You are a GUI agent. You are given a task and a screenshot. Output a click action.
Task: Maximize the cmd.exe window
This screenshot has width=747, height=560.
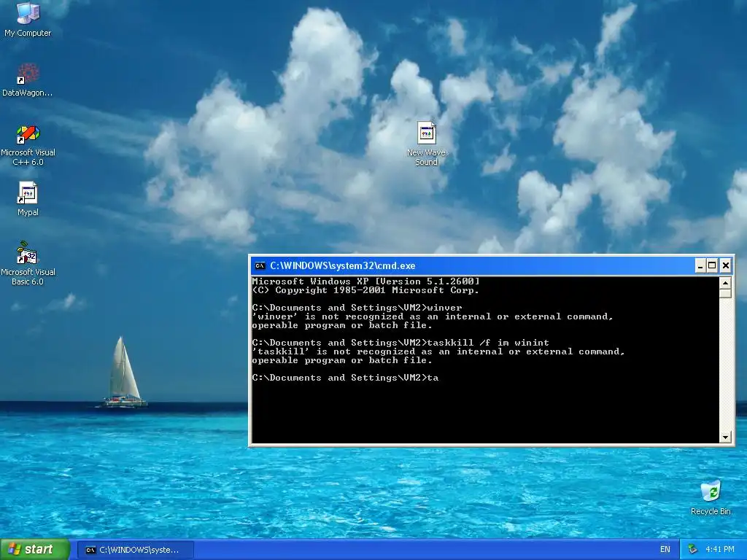pyautogui.click(x=712, y=265)
